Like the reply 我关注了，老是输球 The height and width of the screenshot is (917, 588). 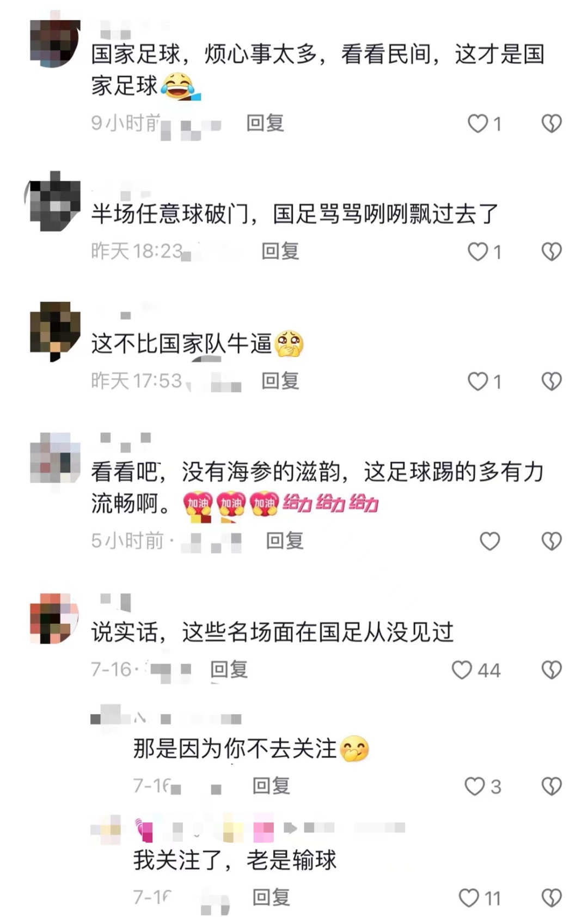pyautogui.click(x=469, y=898)
